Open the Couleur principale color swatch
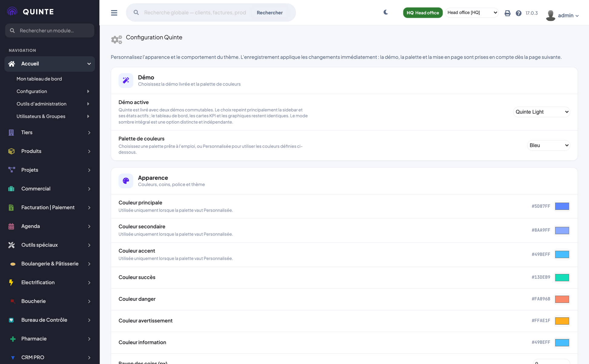Screen dimensions: 589x364 click(562, 206)
